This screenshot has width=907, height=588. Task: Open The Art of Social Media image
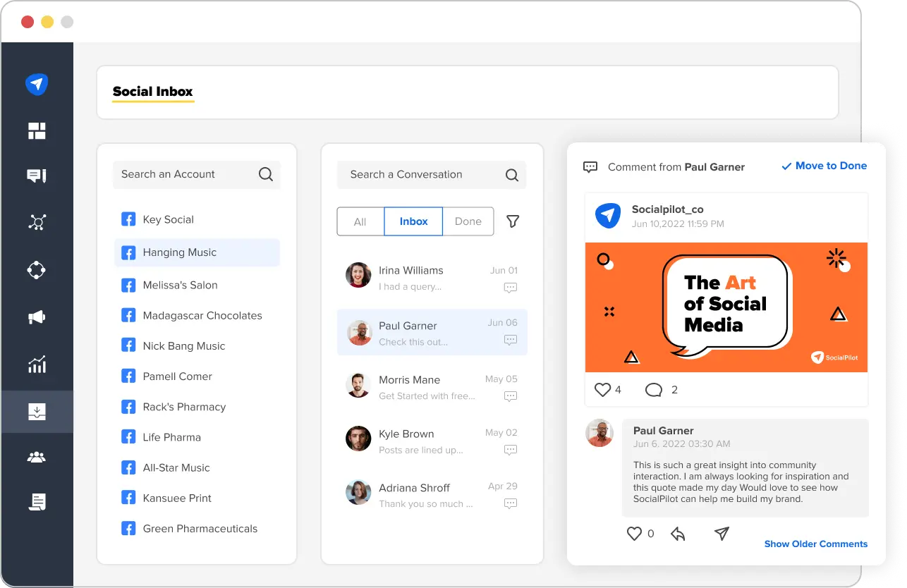coord(726,307)
